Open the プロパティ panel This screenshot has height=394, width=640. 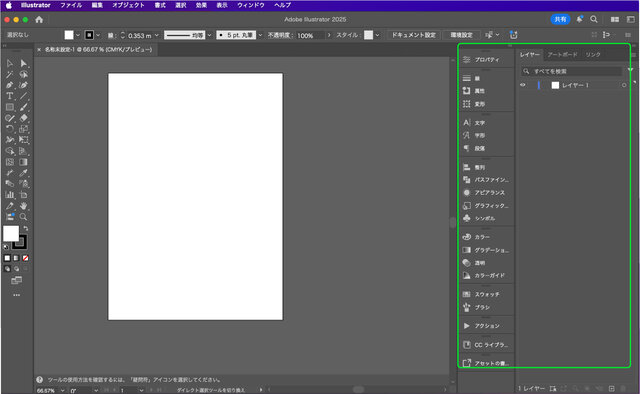(486, 60)
